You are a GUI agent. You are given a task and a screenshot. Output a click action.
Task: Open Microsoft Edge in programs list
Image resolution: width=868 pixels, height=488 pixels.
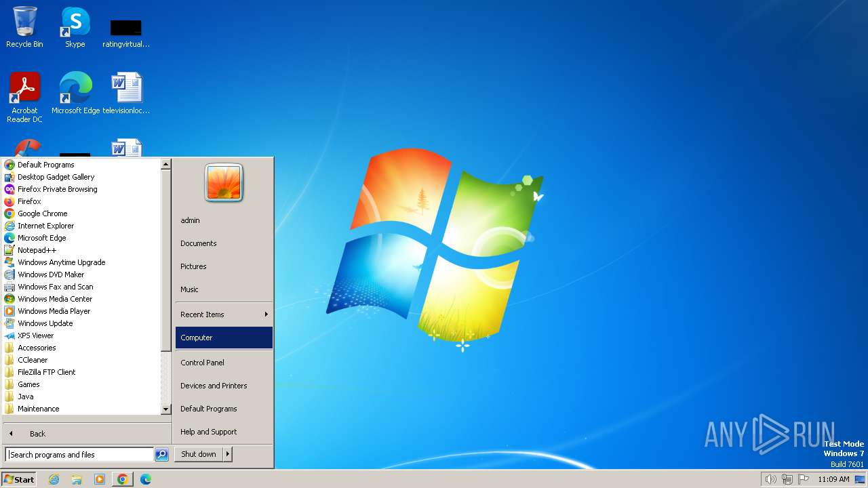pyautogui.click(x=42, y=238)
